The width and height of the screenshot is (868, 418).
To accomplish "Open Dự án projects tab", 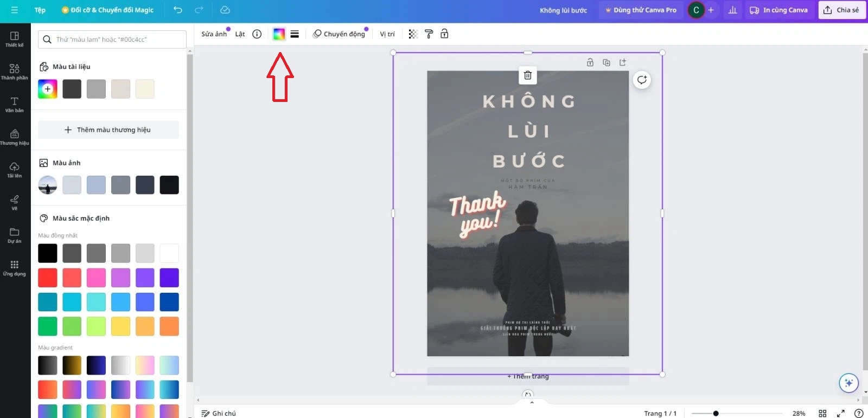I will coord(15,235).
